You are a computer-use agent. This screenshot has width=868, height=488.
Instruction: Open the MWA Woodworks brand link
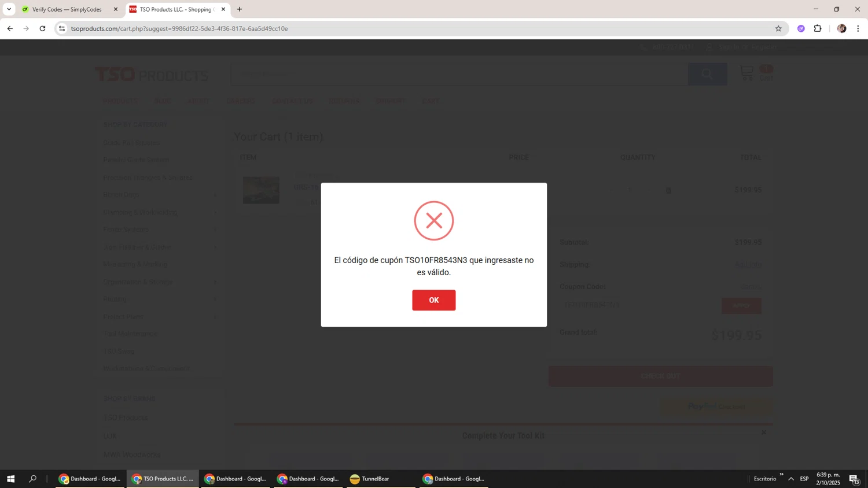click(x=132, y=454)
